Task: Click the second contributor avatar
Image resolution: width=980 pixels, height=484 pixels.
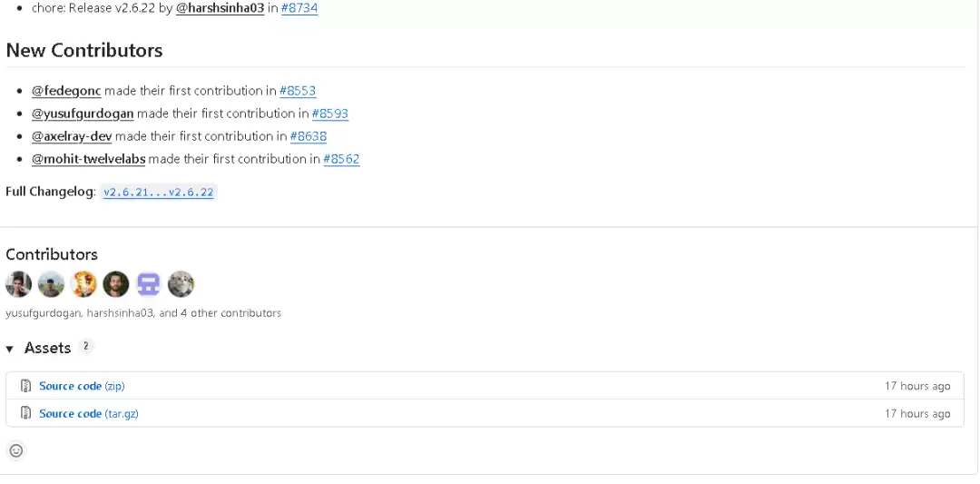Action: pyautogui.click(x=51, y=284)
